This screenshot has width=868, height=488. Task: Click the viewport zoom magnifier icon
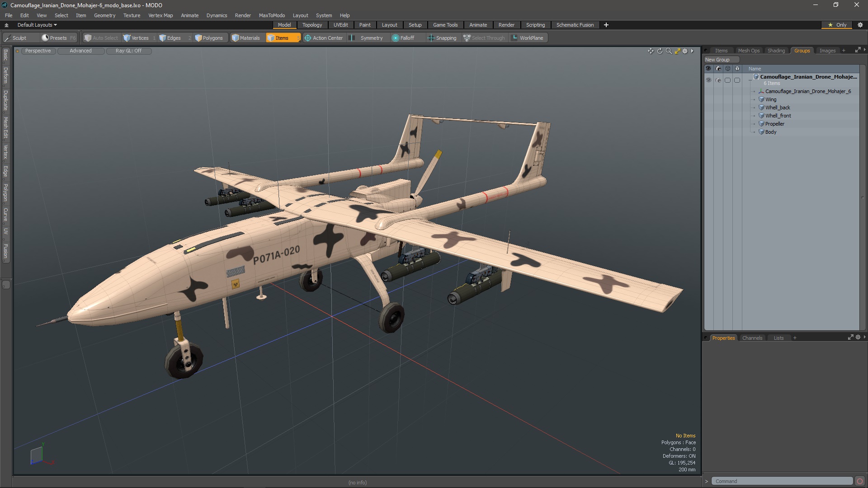pyautogui.click(x=669, y=51)
